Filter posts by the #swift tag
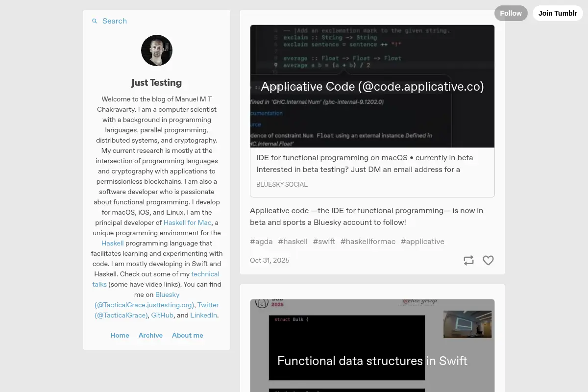Viewport: 588px width, 392px height. 324,242
